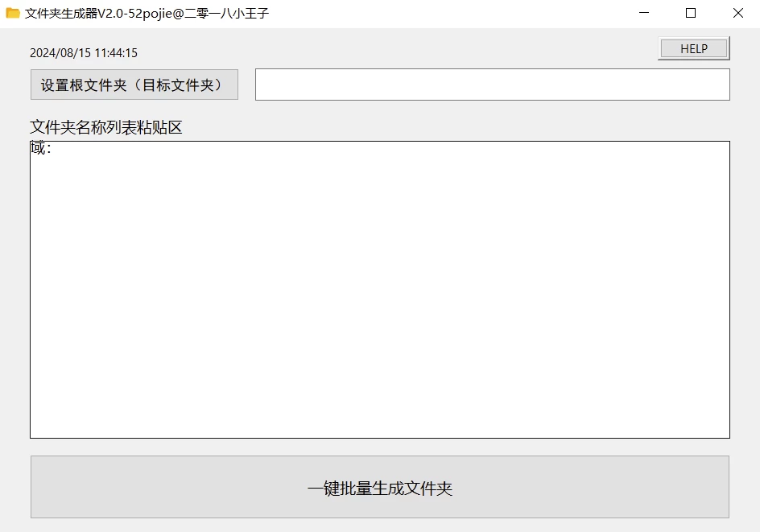Click the 文件夹名称列表粘贴区 label

(x=106, y=128)
